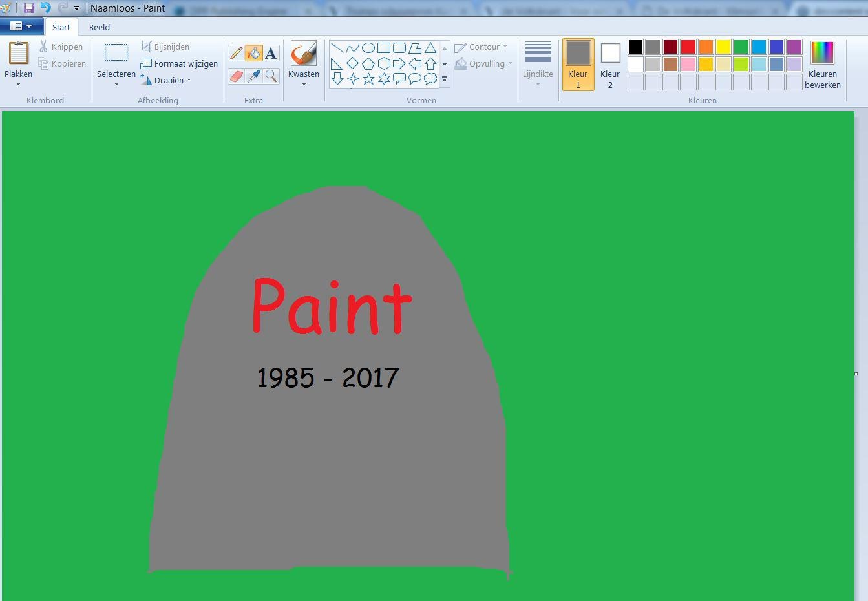Select the Text tool
Viewport: 868px width, 601px height.
coord(271,52)
